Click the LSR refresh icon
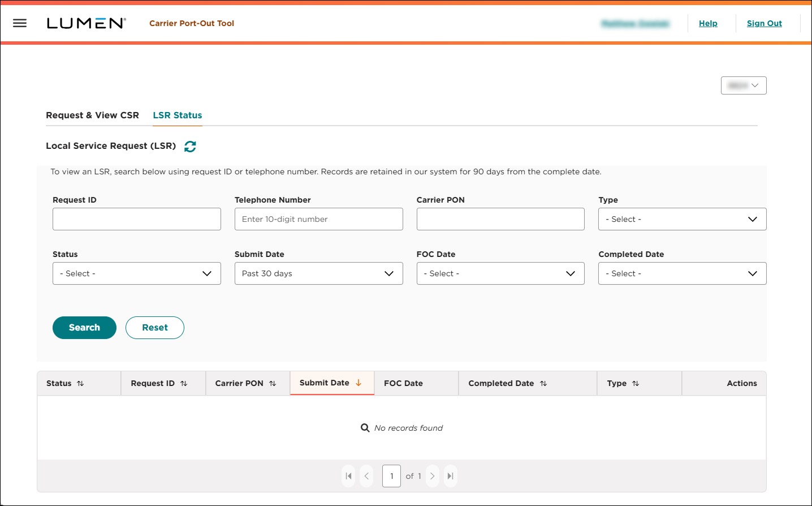 pos(190,147)
